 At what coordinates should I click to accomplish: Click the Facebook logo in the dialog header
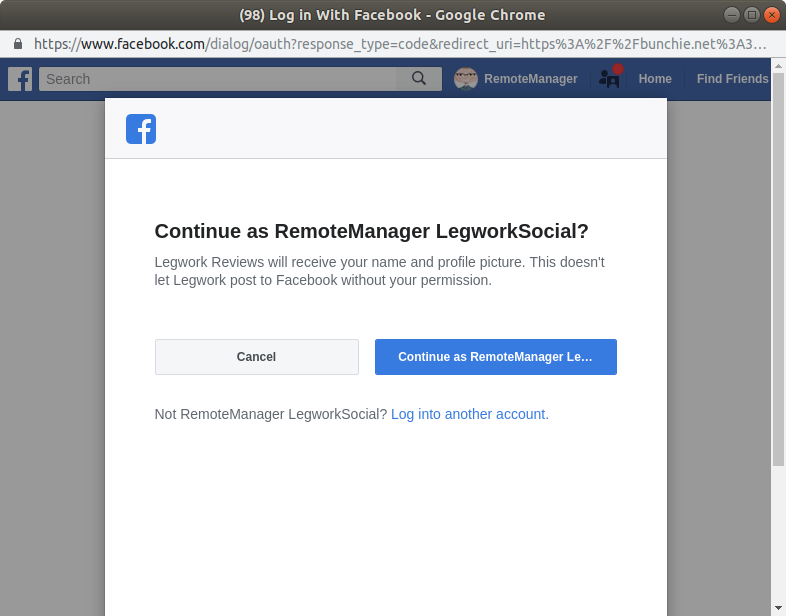141,129
